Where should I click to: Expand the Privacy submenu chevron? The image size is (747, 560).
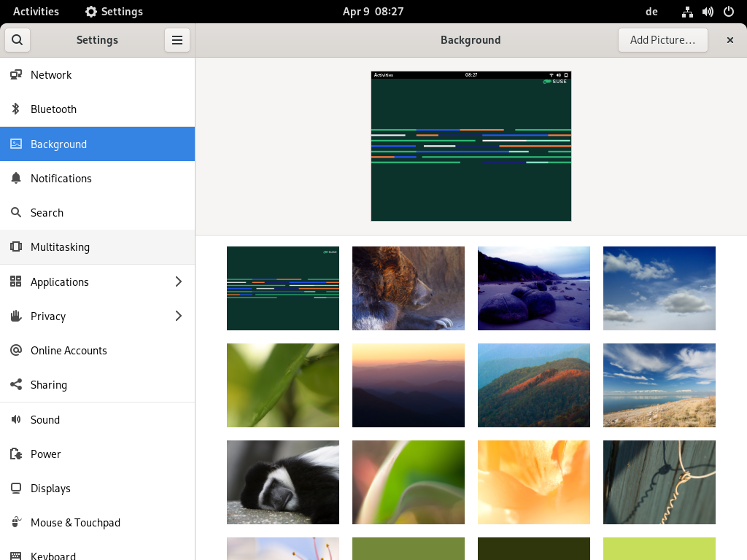tap(179, 316)
